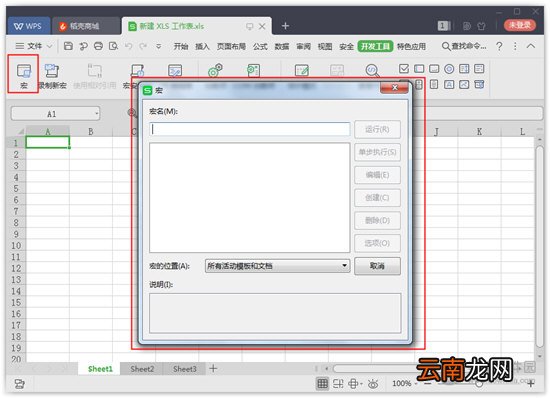The width and height of the screenshot is (550, 398).
Task: Open the macro security icon
Action: pyautogui.click(x=138, y=70)
